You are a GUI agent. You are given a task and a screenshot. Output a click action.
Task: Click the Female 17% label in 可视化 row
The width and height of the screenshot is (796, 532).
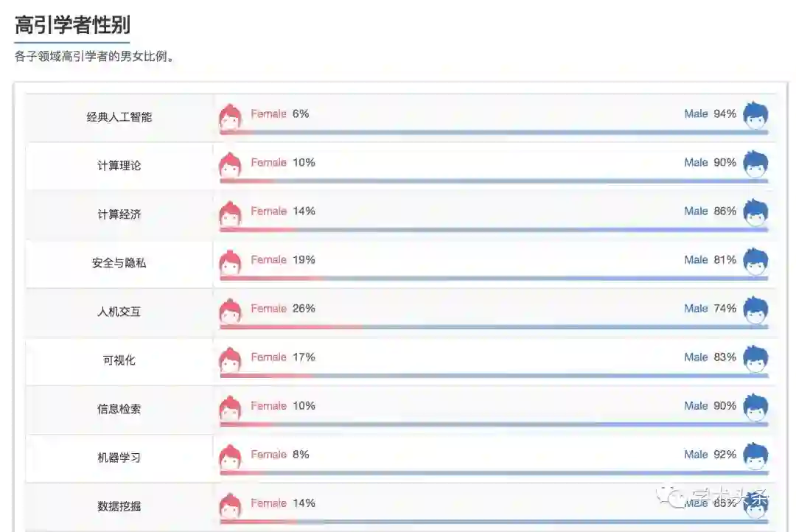pyautogui.click(x=283, y=357)
